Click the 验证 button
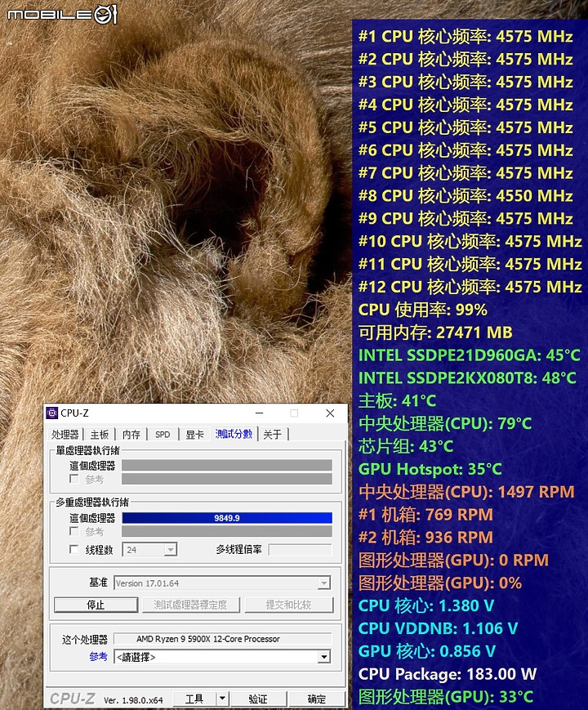Screen dimensions: 588x710 click(258, 699)
